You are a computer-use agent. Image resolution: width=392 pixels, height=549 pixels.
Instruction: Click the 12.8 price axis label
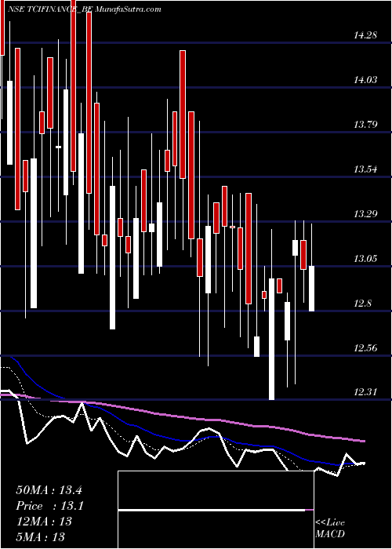click(362, 304)
